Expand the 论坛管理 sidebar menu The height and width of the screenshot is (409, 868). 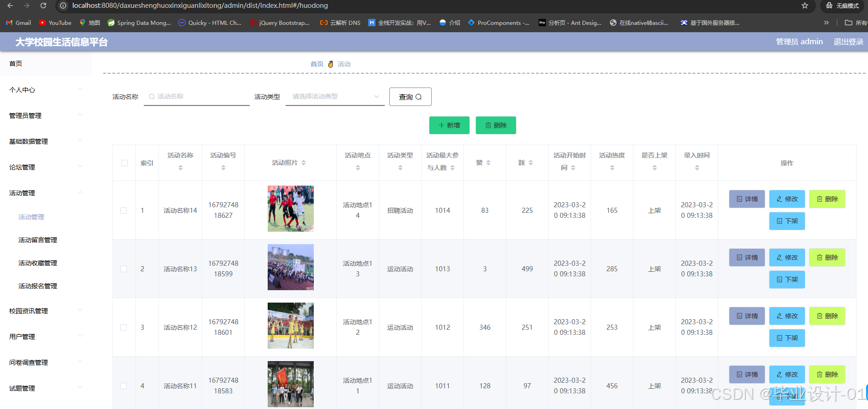[x=46, y=167]
